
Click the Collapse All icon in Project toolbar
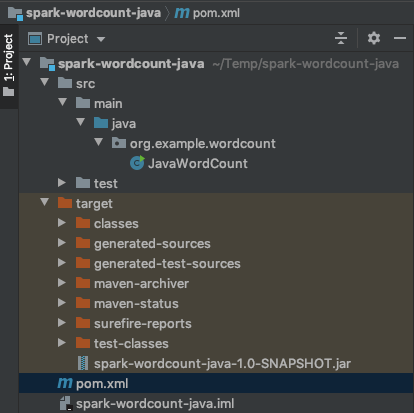pos(341,38)
